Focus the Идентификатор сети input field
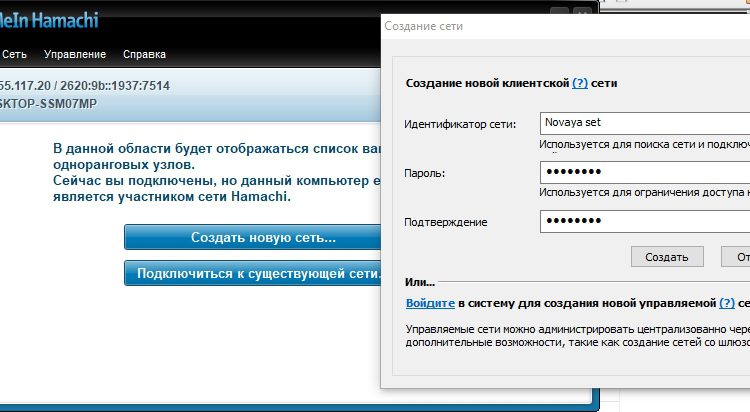Screen dimensions: 750x412 pyautogui.click(x=645, y=123)
